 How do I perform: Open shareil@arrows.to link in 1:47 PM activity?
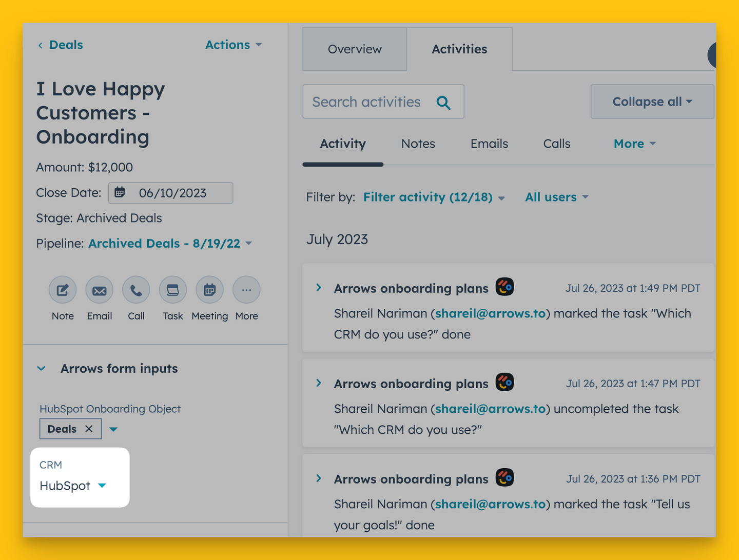point(490,409)
